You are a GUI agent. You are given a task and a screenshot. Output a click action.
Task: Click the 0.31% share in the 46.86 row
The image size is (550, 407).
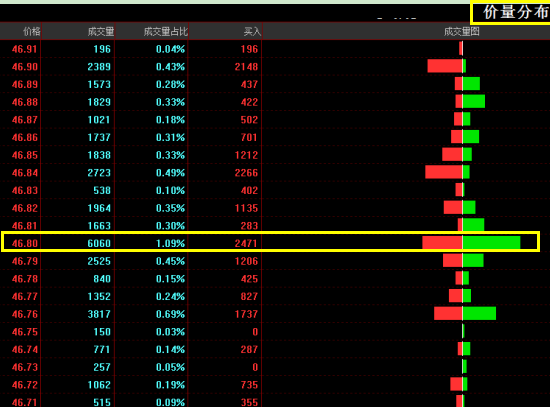pyautogui.click(x=170, y=137)
